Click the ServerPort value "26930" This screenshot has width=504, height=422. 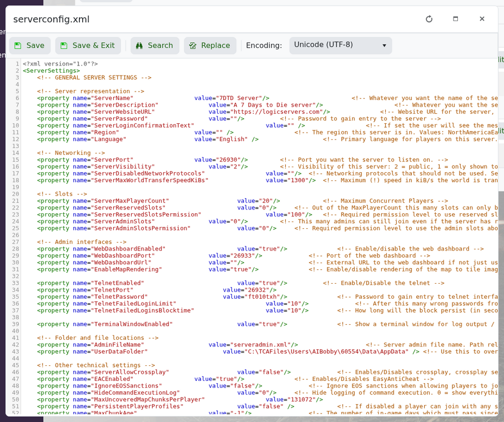point(228,160)
